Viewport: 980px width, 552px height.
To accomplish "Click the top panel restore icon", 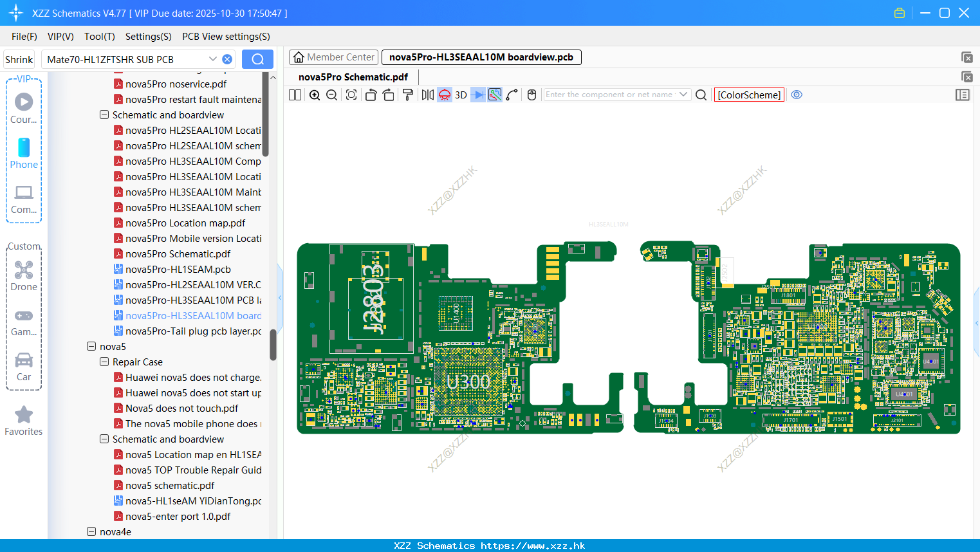I will pos(966,57).
